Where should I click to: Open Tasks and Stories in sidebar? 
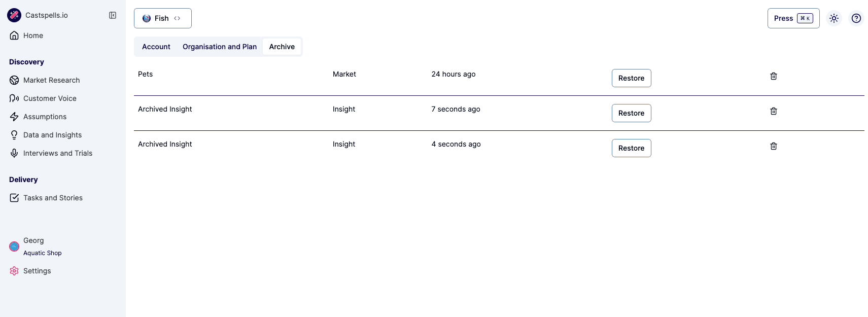click(x=53, y=198)
